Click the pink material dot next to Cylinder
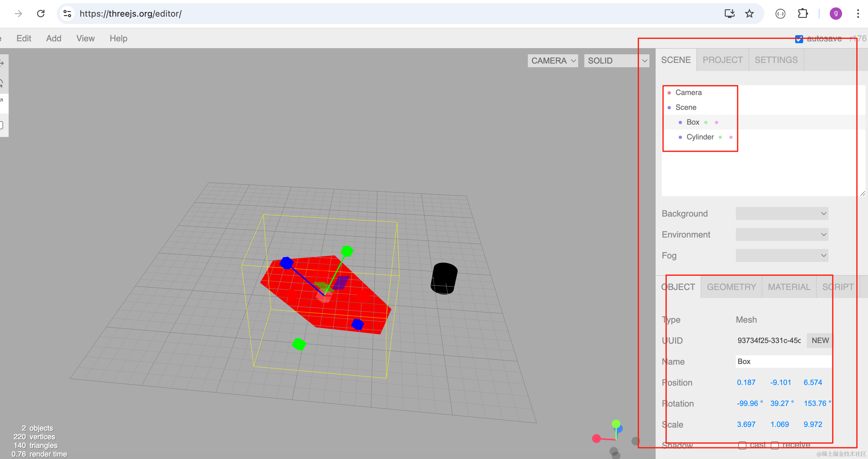The image size is (868, 459). tap(731, 137)
